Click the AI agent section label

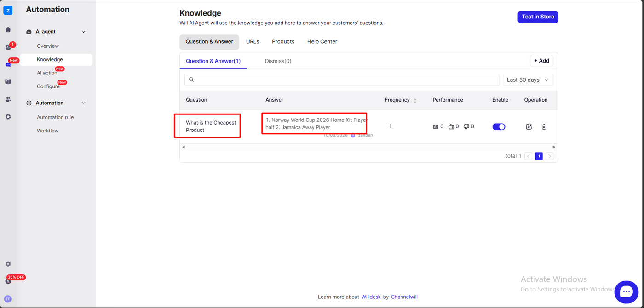pyautogui.click(x=46, y=32)
